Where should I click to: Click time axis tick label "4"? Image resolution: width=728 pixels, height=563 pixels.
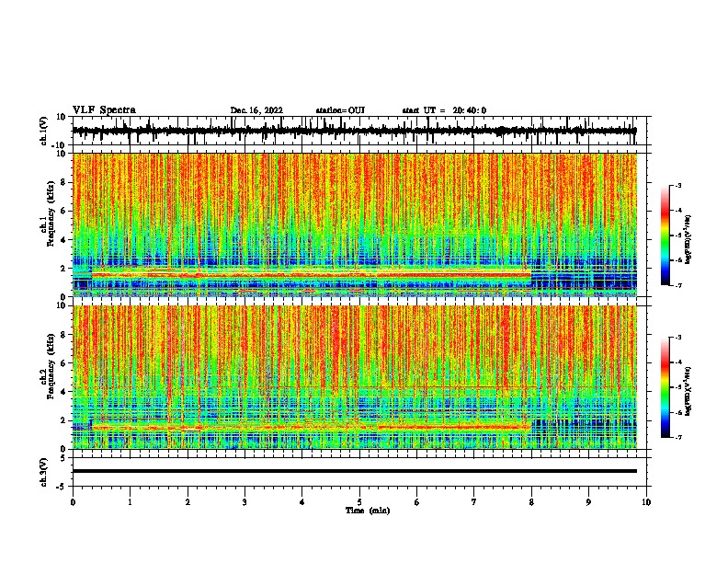[x=301, y=502]
